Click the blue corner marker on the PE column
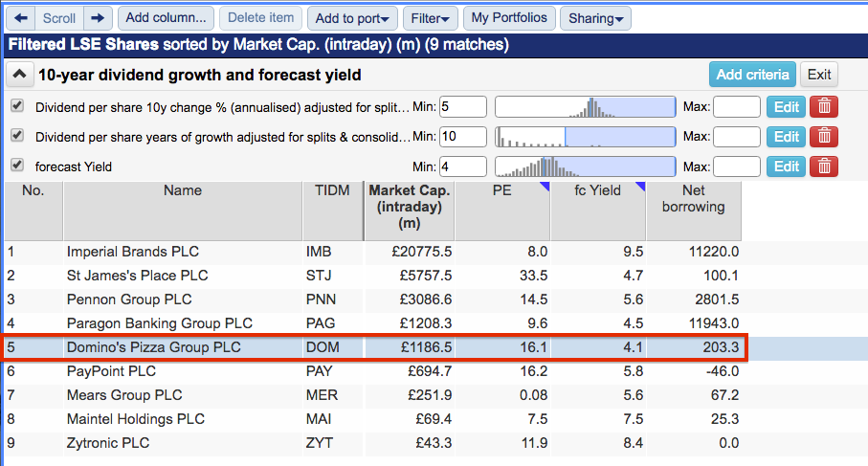 (545, 187)
